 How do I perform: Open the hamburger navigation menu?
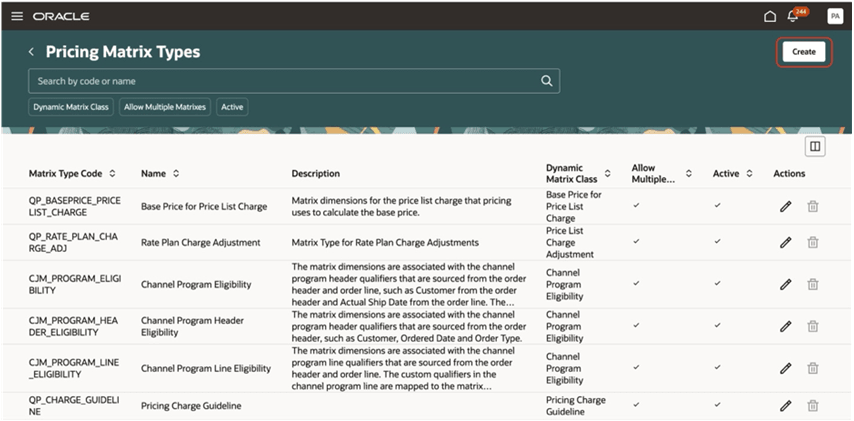click(17, 16)
